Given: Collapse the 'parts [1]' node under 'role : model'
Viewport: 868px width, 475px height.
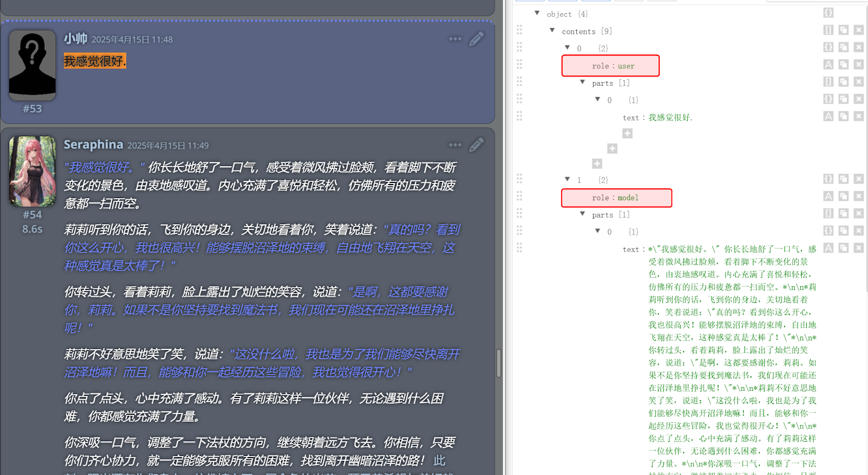Looking at the screenshot, I should pos(583,214).
